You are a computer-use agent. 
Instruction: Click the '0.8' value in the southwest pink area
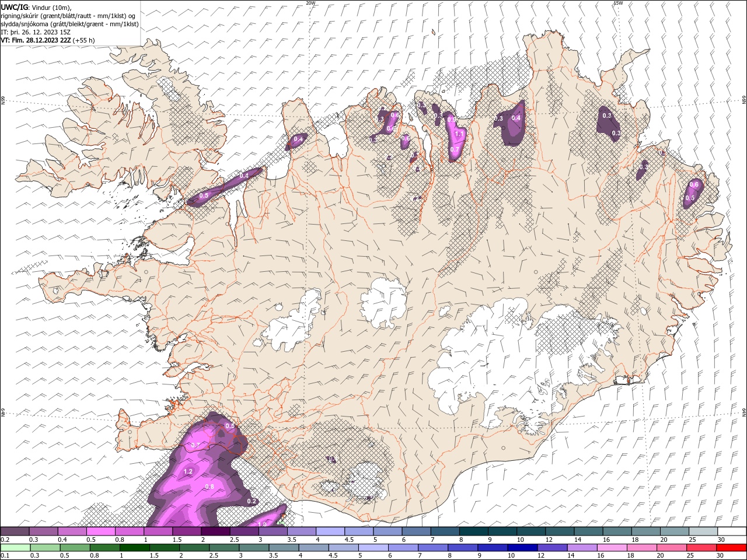[210, 487]
